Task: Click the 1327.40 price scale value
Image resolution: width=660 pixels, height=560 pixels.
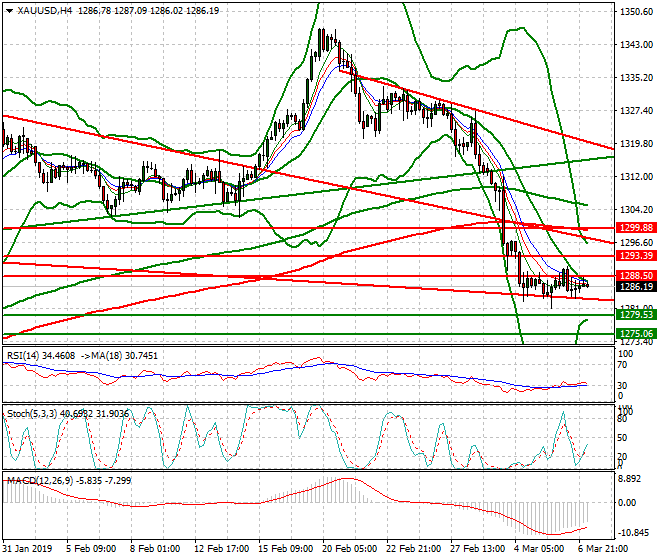Action: pos(636,111)
